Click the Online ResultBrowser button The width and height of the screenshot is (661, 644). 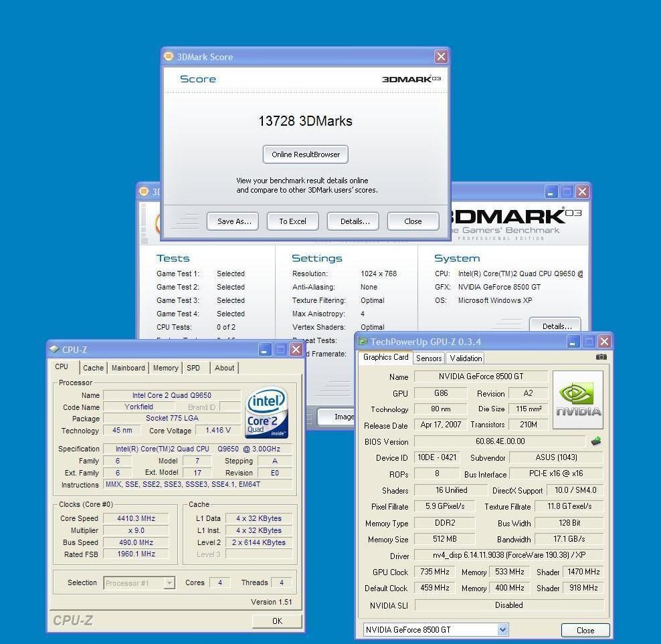click(306, 154)
